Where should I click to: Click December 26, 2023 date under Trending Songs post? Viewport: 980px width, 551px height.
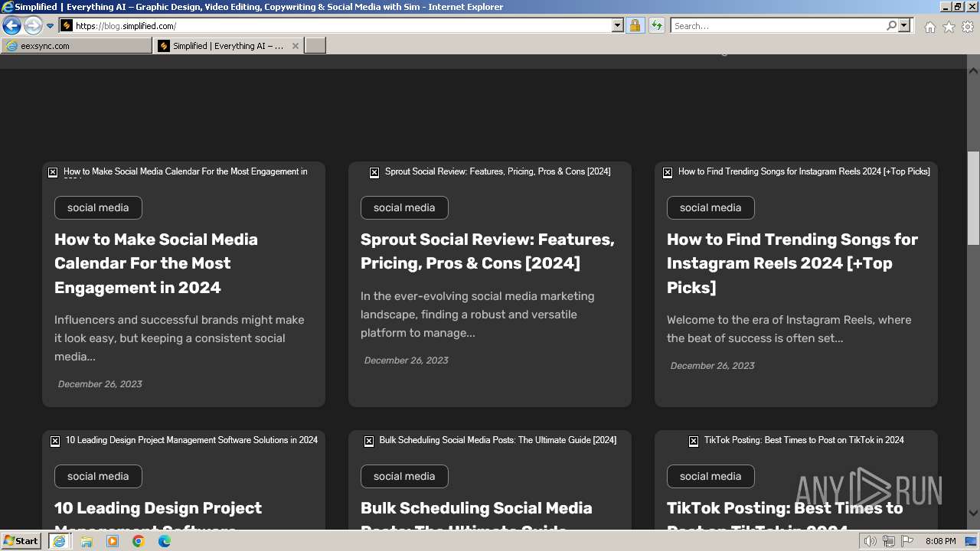click(712, 366)
